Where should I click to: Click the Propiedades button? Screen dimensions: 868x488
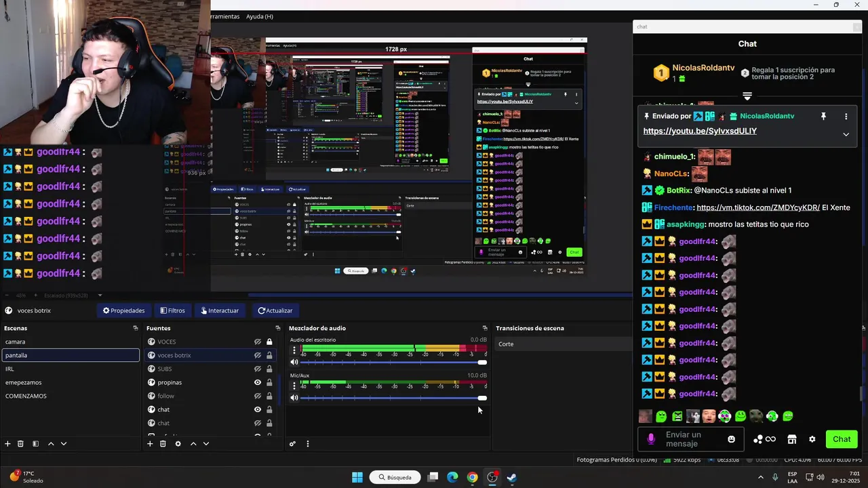[x=123, y=310]
